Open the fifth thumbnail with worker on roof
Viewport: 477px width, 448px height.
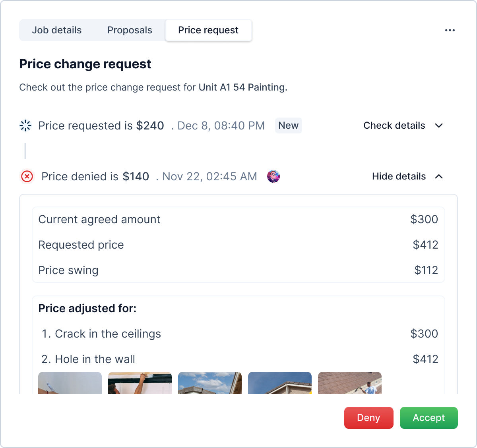(350, 383)
